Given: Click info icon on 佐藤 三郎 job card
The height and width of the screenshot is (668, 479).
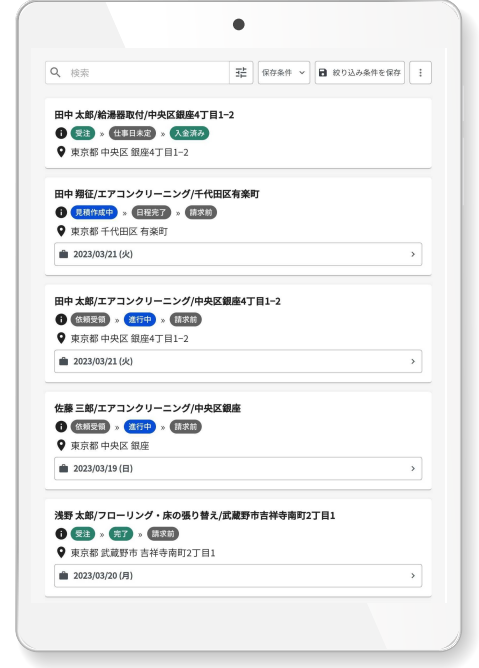Looking at the screenshot, I should pyautogui.click(x=61, y=426).
